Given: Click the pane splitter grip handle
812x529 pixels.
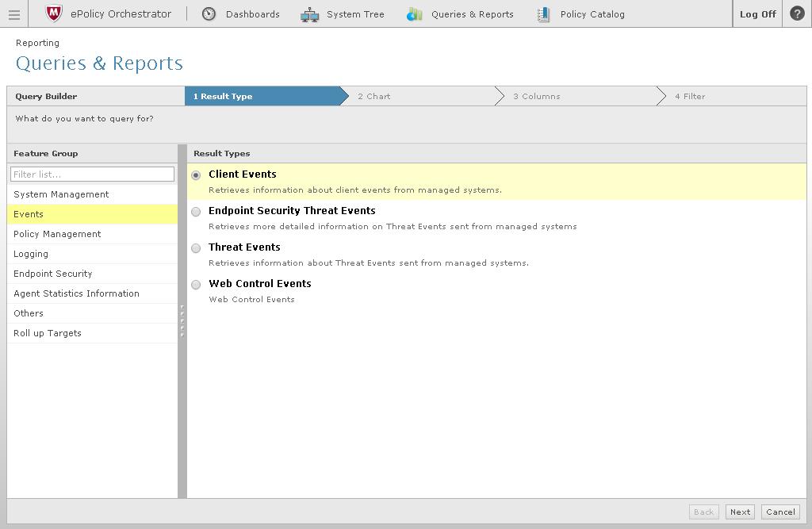Looking at the screenshot, I should pos(182,321).
